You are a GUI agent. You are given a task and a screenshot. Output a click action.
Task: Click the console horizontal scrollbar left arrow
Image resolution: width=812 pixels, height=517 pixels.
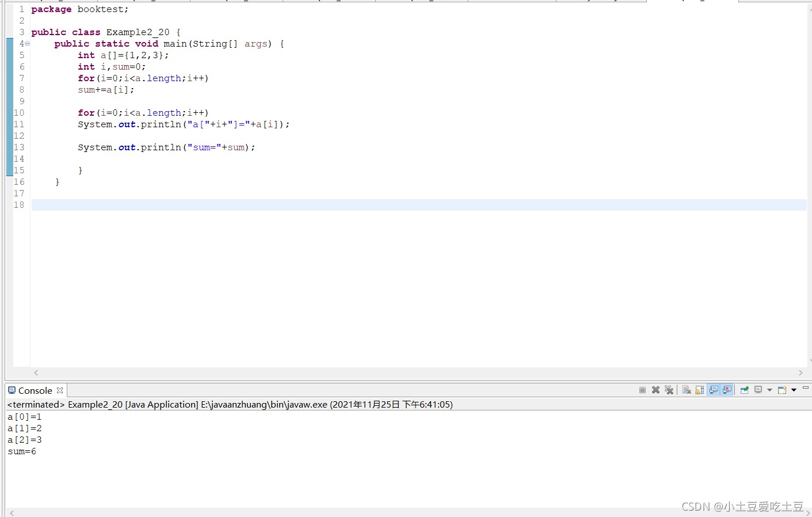click(12, 512)
